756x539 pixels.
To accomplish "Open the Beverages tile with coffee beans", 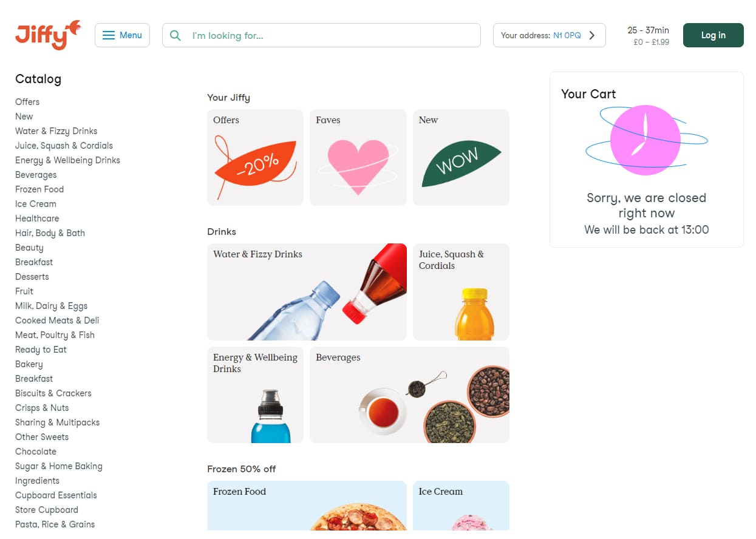I will (409, 395).
